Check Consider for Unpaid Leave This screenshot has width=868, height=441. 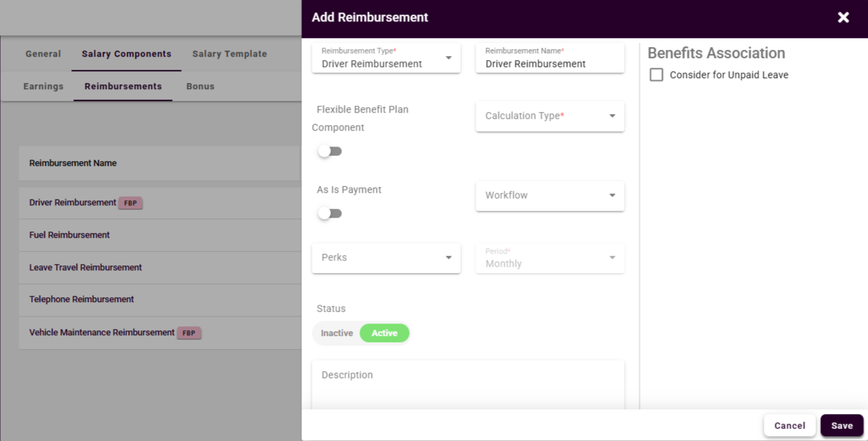tap(657, 75)
